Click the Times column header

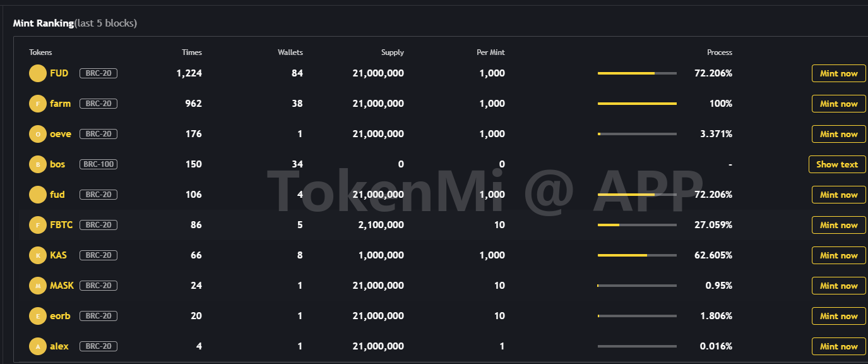(192, 52)
